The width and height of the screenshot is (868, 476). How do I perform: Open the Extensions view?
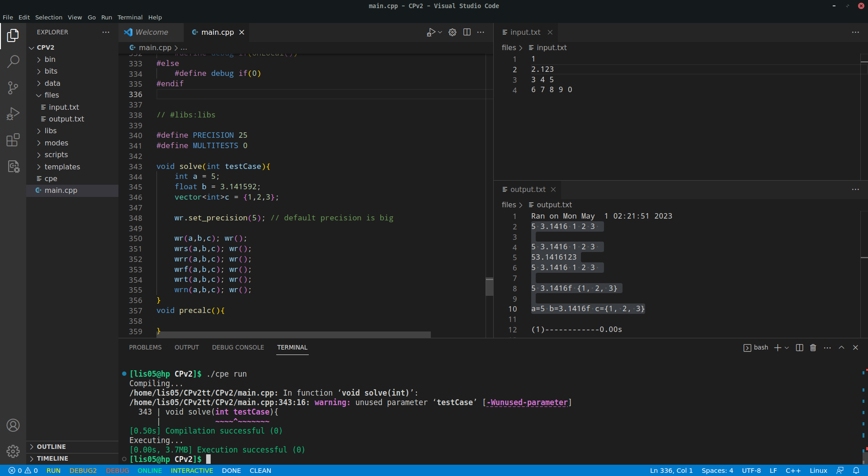coord(13,140)
